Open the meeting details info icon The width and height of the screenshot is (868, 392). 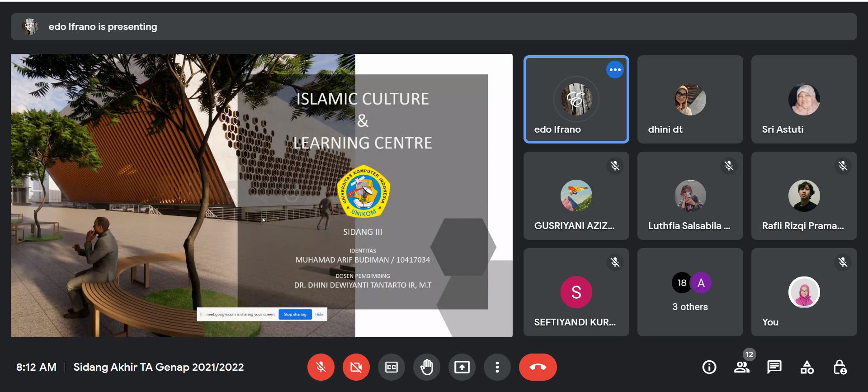point(709,367)
